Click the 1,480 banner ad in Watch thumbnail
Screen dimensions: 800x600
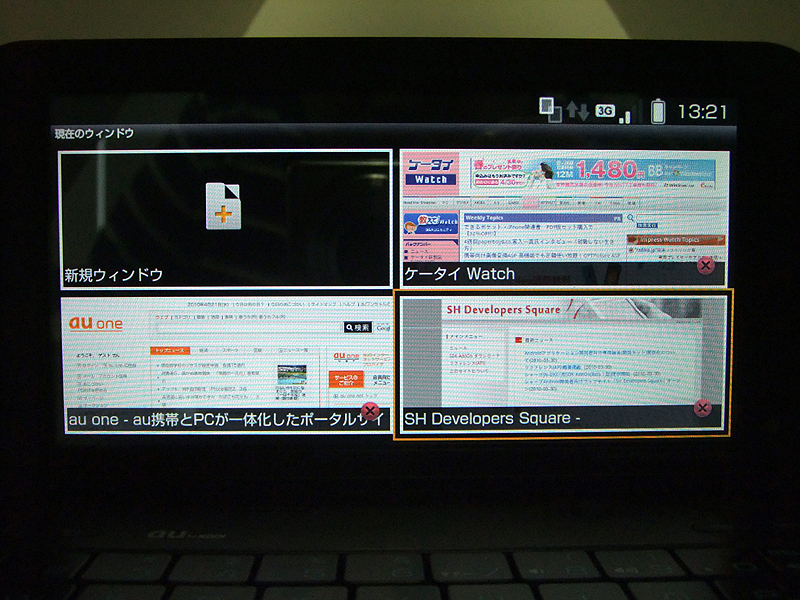[592, 173]
